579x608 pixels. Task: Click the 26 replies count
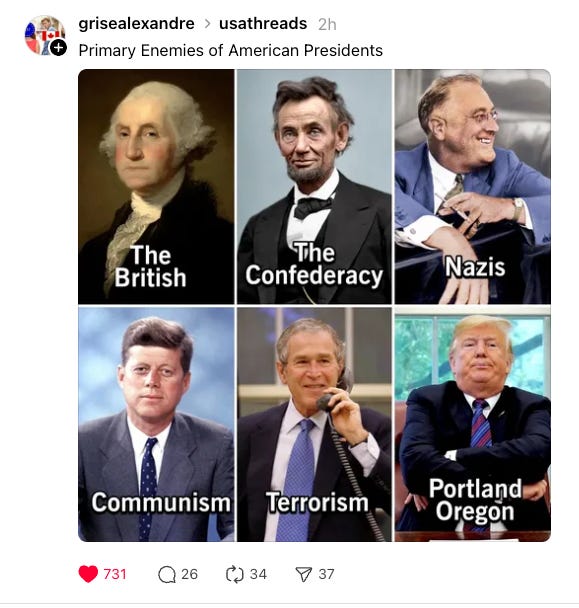[x=189, y=574]
